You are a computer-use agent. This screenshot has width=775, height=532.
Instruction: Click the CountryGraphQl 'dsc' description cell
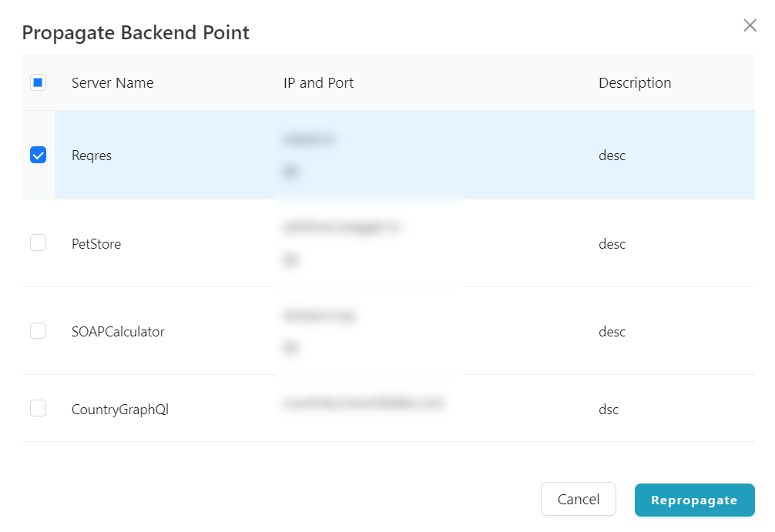(609, 410)
